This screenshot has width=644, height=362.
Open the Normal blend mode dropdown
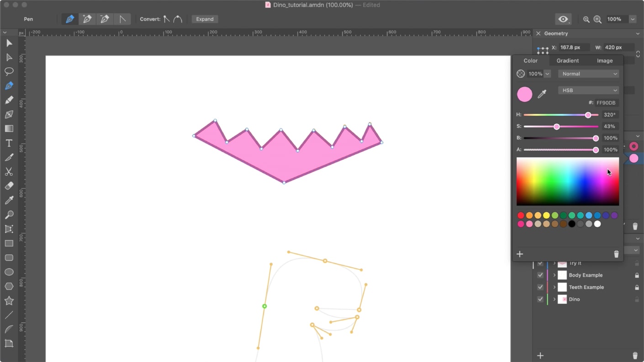pos(589,74)
